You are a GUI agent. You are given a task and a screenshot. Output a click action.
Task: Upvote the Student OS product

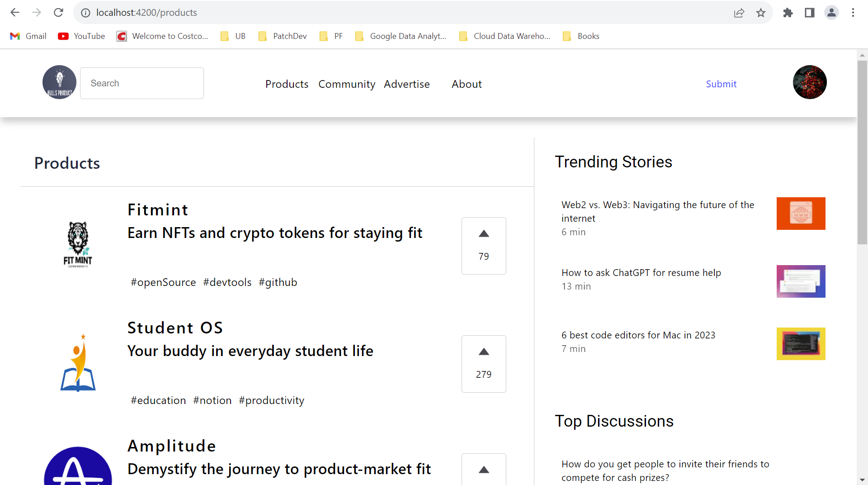click(484, 352)
